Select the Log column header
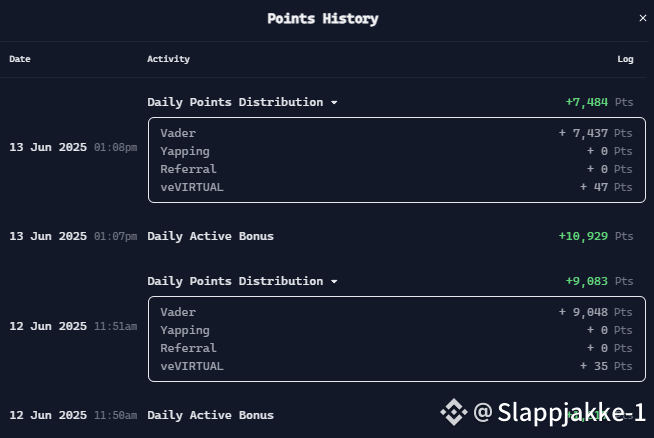The height and width of the screenshot is (438, 654). tap(625, 59)
